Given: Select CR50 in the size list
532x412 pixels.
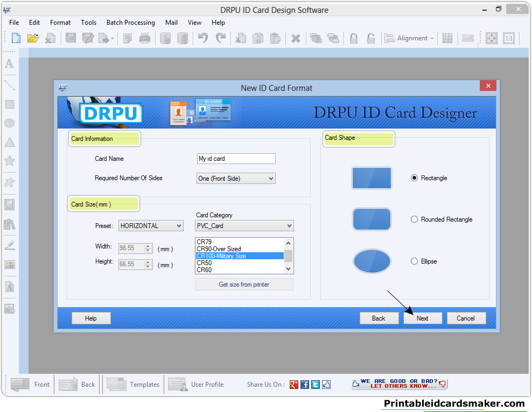Looking at the screenshot, I should (240, 263).
